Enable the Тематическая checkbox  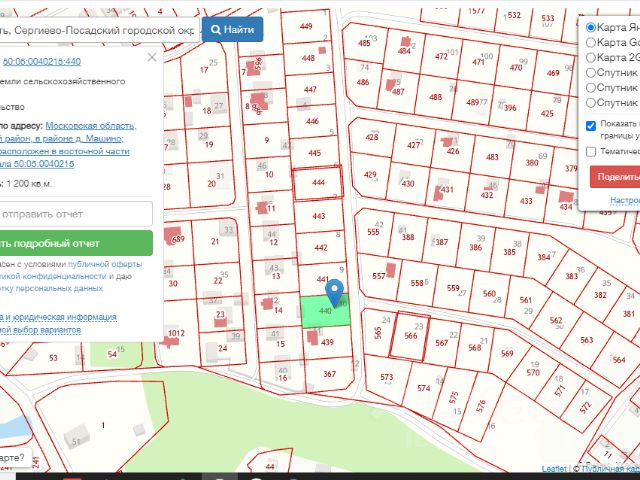click(x=591, y=151)
